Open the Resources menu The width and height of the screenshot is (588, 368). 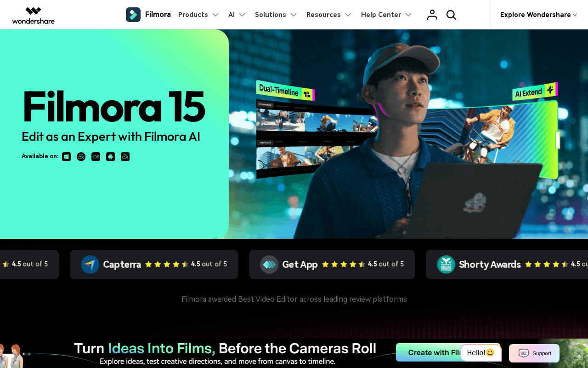pos(323,15)
